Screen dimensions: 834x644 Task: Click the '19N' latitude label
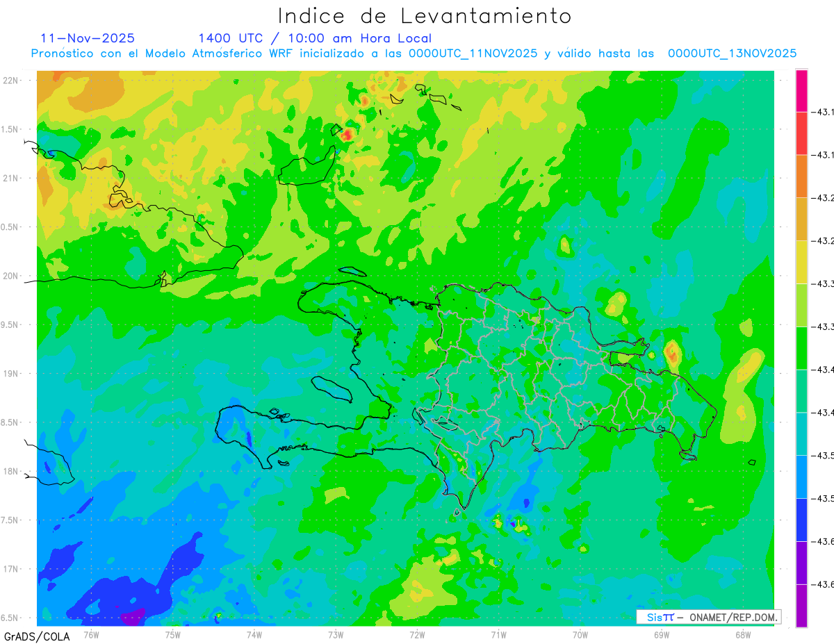[x=10, y=374]
